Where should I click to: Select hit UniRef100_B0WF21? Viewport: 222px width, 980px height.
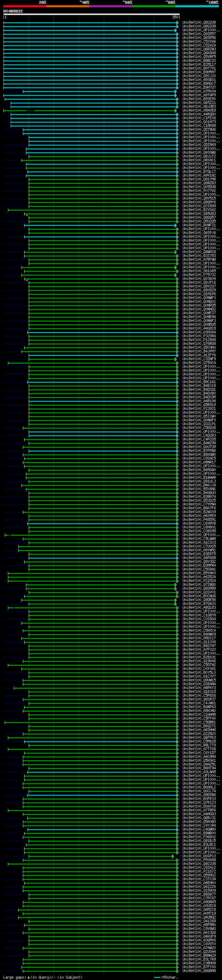[x=199, y=225]
